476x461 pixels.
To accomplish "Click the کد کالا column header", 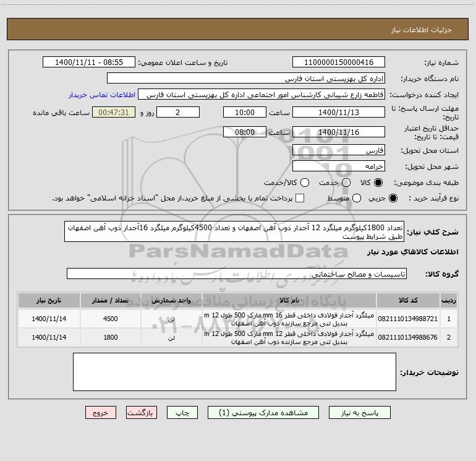I will [408, 300].
